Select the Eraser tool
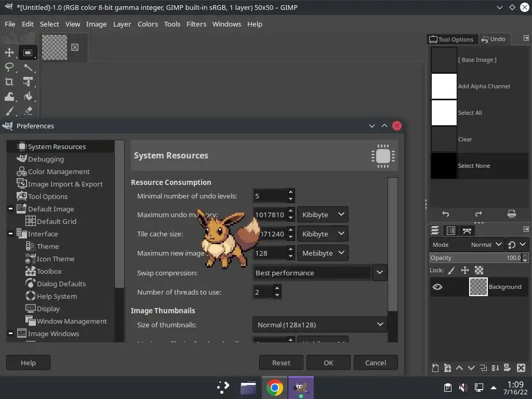The image size is (532, 399). (x=28, y=111)
